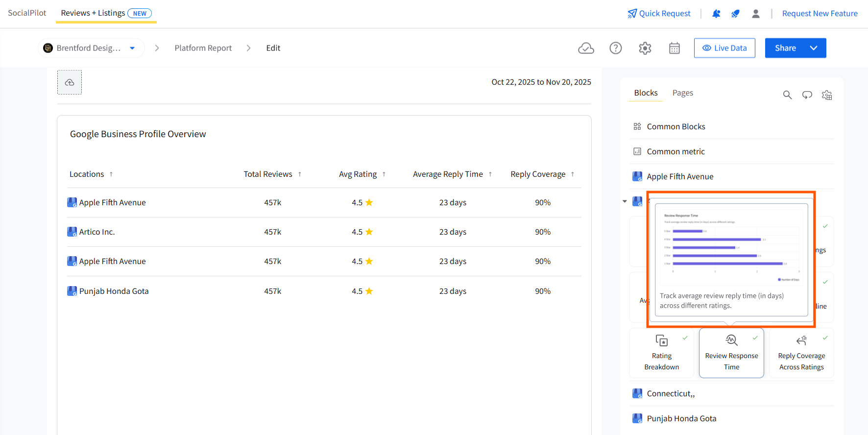
Task: Collapse the expanded location section arrow
Action: pos(625,201)
